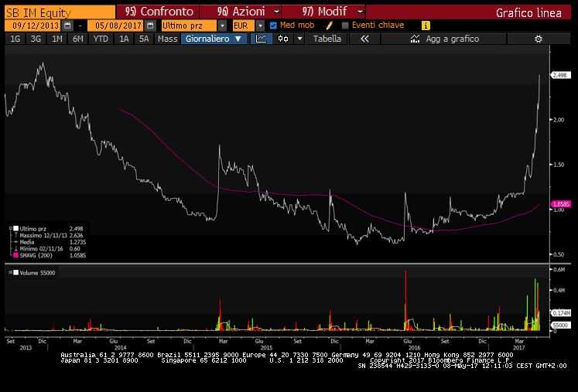Click the yellow info icon
This screenshot has width=578, height=392.
[x=426, y=26]
